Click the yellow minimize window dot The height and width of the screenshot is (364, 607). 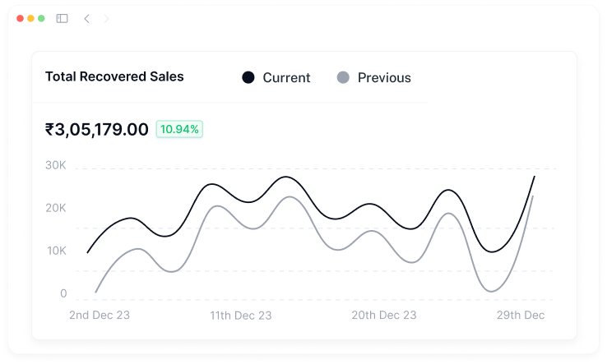tap(31, 18)
